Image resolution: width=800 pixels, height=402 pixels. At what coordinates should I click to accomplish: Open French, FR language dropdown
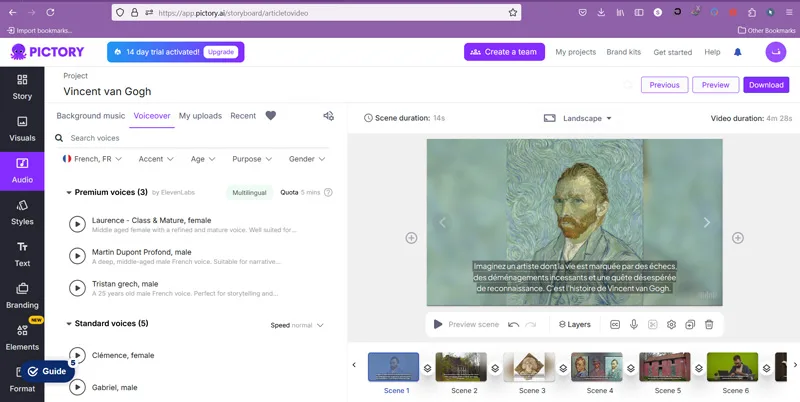pos(92,159)
